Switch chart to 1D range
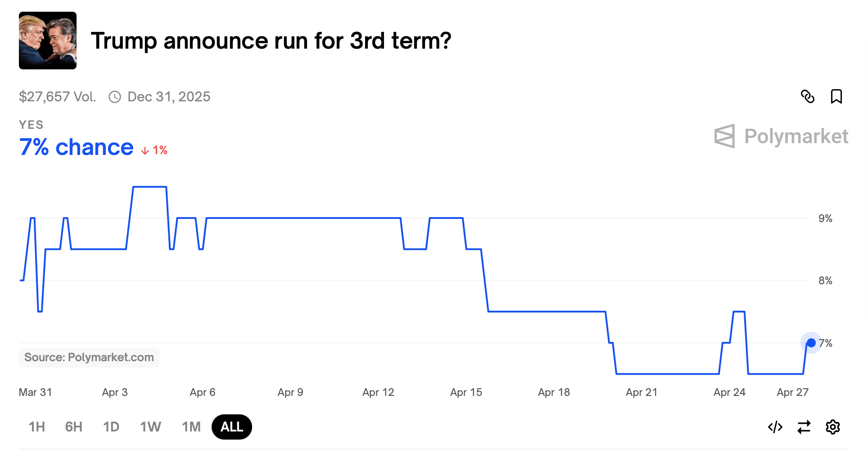 111,427
